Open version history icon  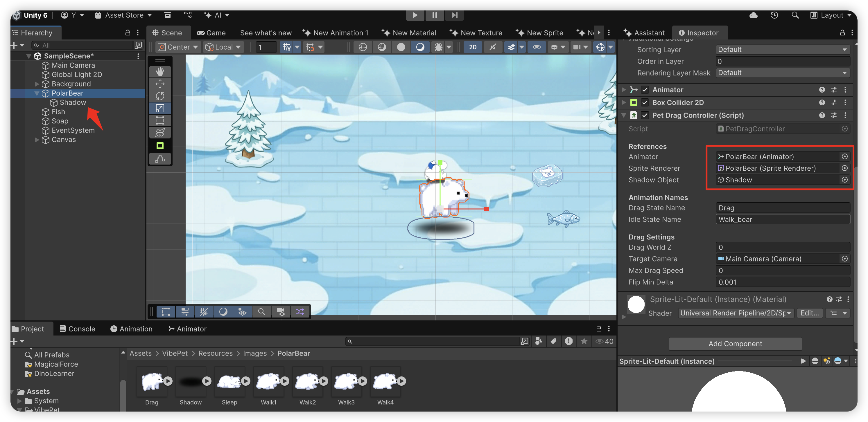coord(774,15)
